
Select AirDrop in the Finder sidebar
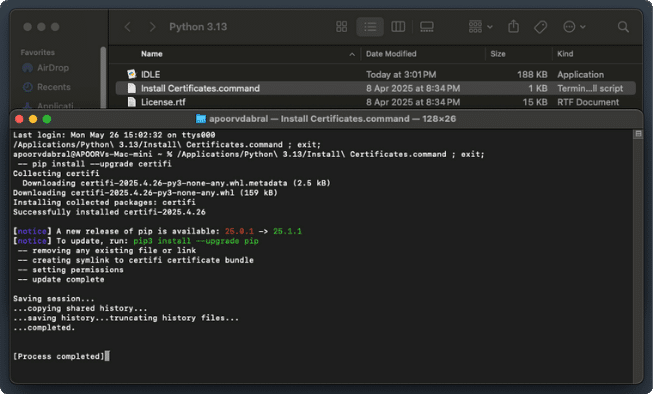coord(52,68)
